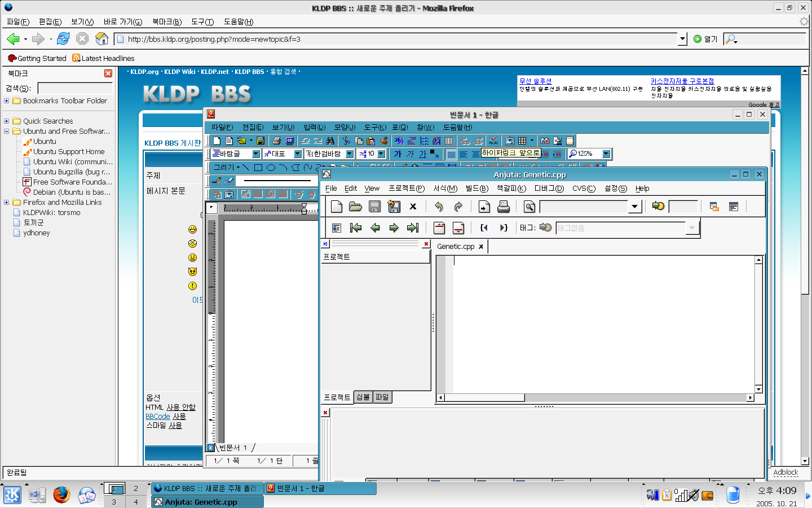
Task: Click italic 가 button in Hangul toolbar
Action: point(410,154)
